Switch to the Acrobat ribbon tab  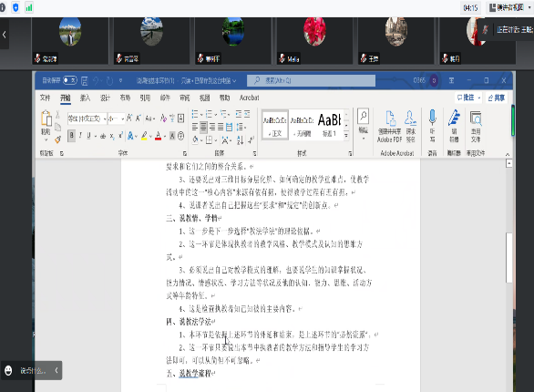250,98
